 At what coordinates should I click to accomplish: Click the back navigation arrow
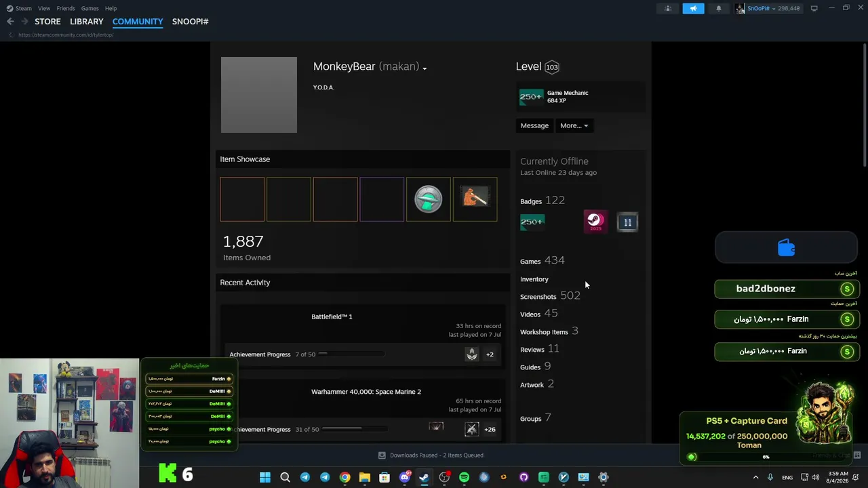pos(10,22)
